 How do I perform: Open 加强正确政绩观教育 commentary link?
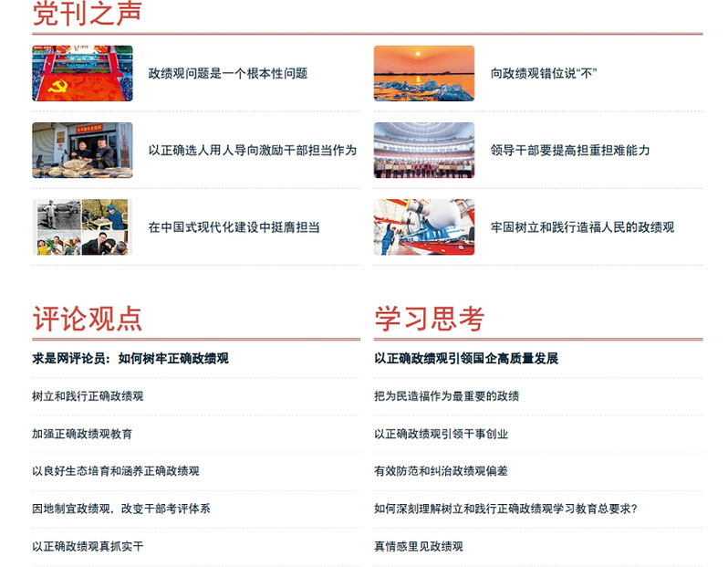[81, 434]
